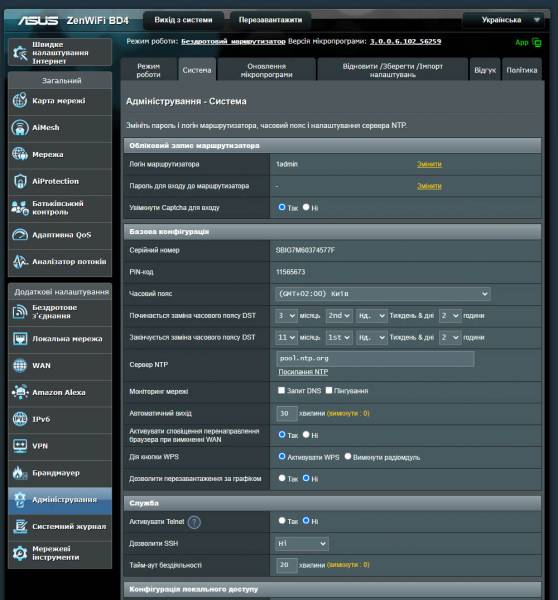The width and height of the screenshot is (558, 600).
Task: Click the network tools gear icon
Action: (x=20, y=553)
